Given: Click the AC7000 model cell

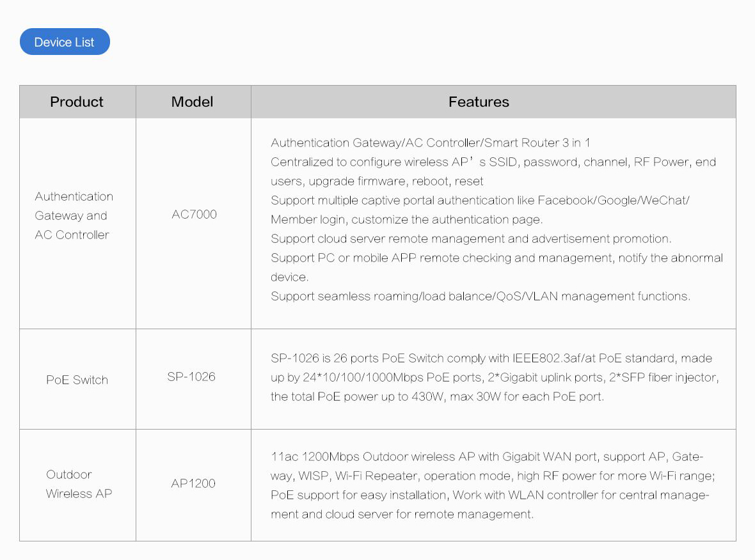Looking at the screenshot, I should click(194, 215).
